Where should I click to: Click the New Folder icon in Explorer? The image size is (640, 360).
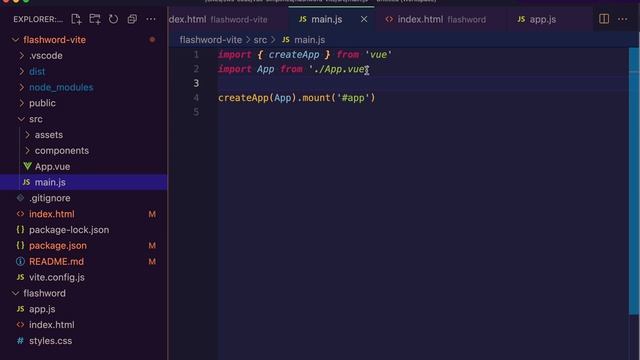point(95,19)
